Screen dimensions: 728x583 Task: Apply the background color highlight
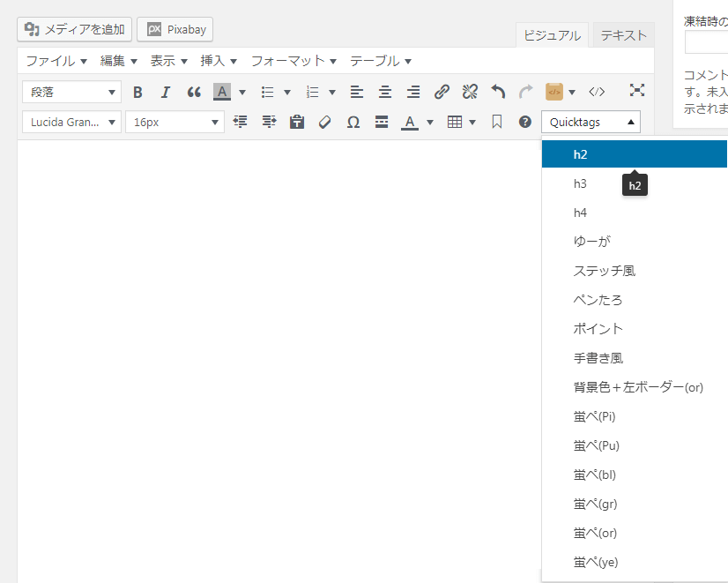pos(222,92)
